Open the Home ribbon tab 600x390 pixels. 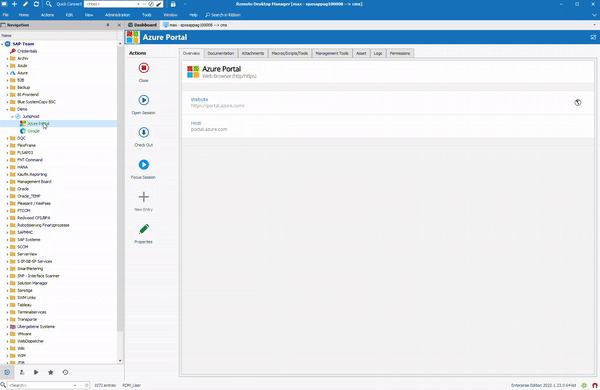(24, 15)
